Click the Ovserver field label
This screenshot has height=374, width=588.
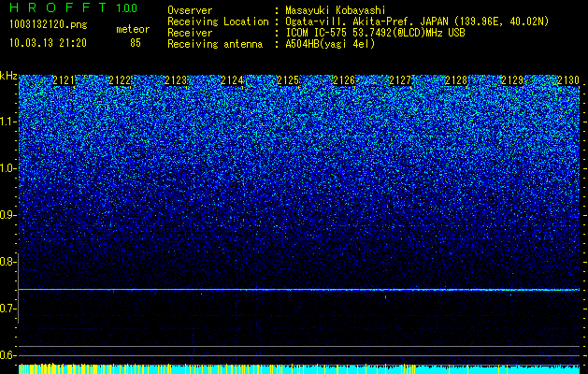(190, 10)
